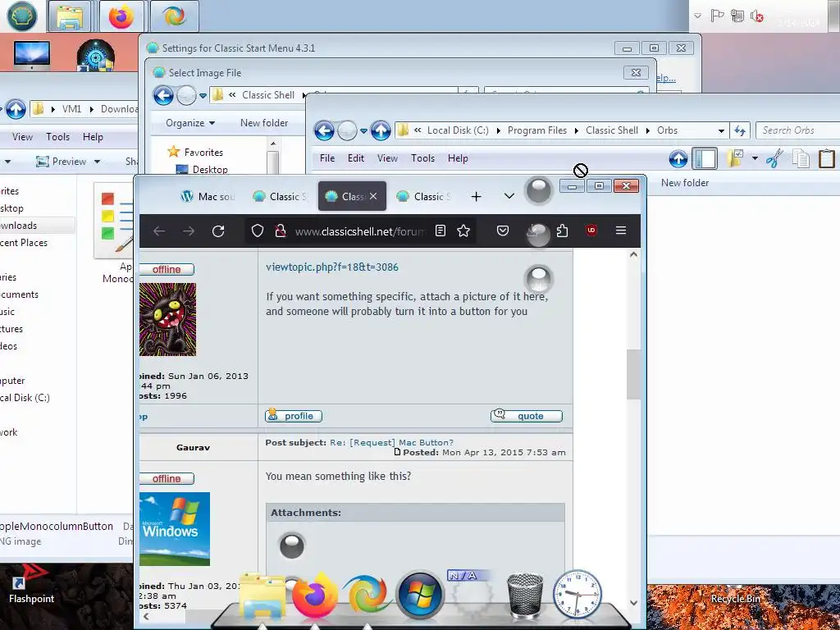Screen dimensions: 840x630
Task: Open Firefox extensions puzzle icon
Action: [x=562, y=231]
